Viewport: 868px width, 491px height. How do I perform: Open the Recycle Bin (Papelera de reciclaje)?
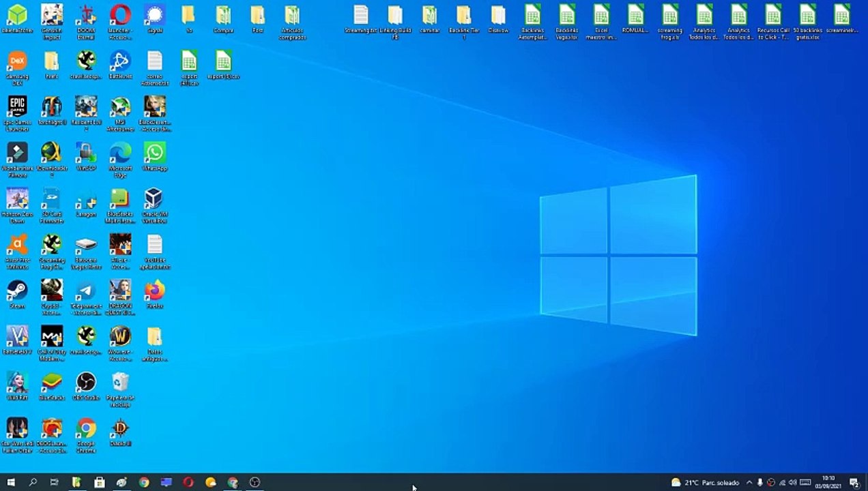pyautogui.click(x=120, y=389)
